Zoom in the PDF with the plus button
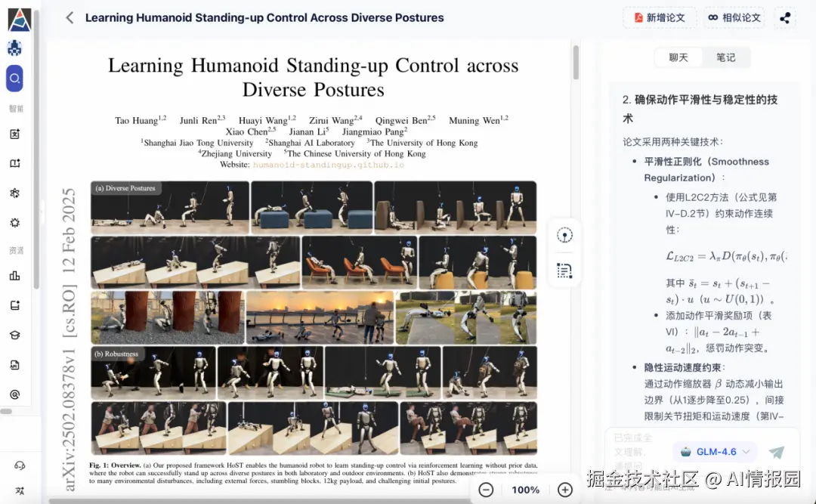 pos(565,490)
